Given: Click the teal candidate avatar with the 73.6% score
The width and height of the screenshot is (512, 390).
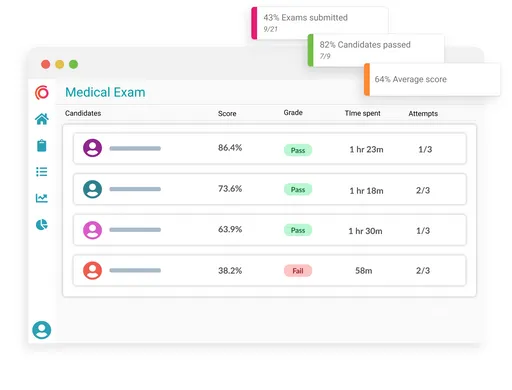Looking at the screenshot, I should point(92,189).
